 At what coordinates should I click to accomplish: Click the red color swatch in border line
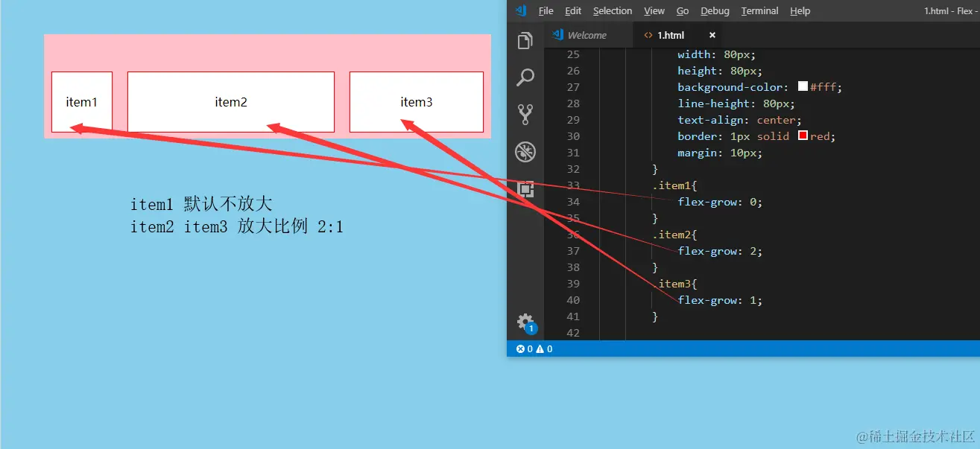coord(803,136)
